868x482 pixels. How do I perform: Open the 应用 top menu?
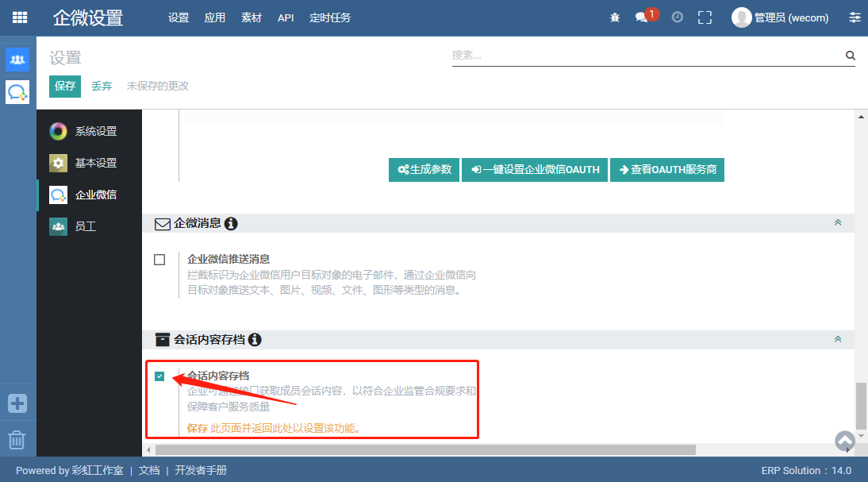pos(215,17)
